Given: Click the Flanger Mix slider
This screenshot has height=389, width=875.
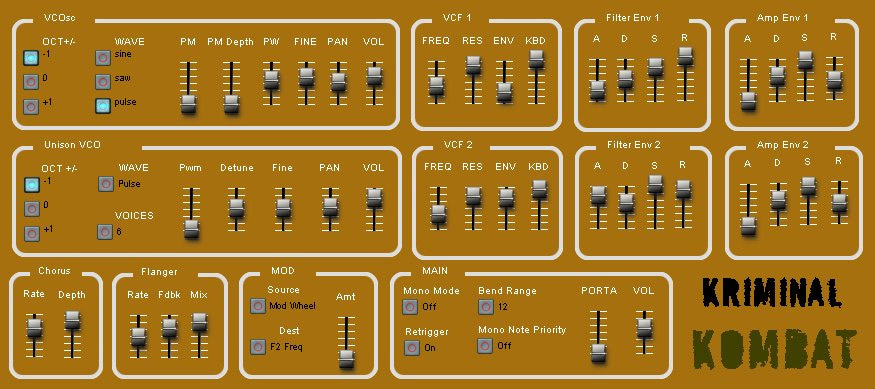Looking at the screenshot, I should (x=199, y=322).
